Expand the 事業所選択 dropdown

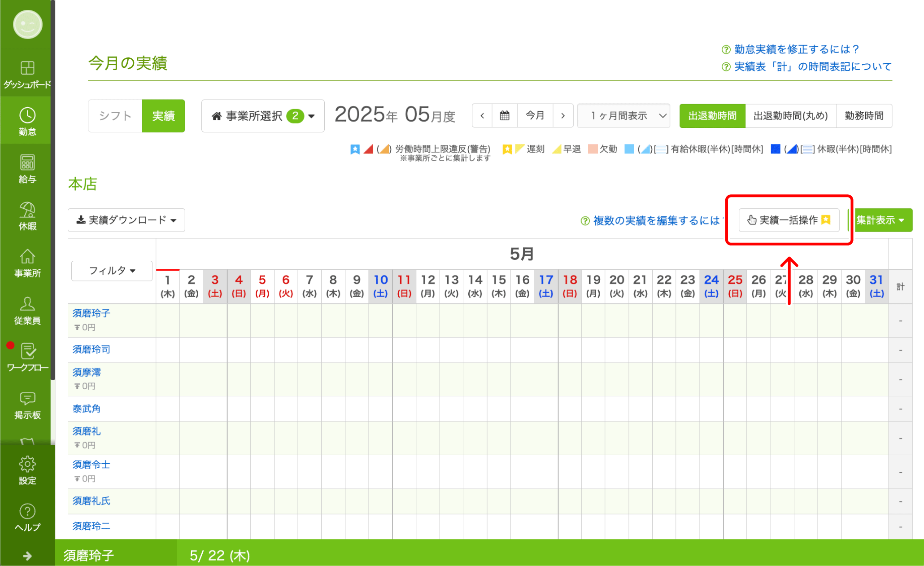[263, 116]
